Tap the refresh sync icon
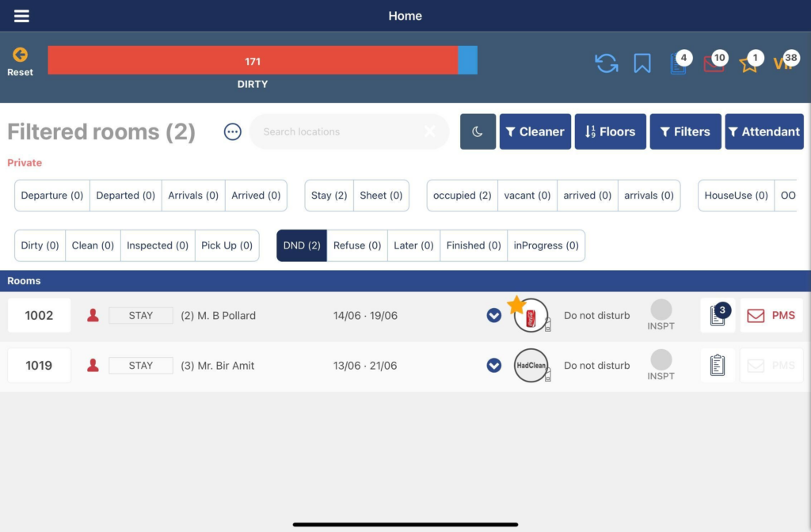The image size is (811, 532). (607, 63)
